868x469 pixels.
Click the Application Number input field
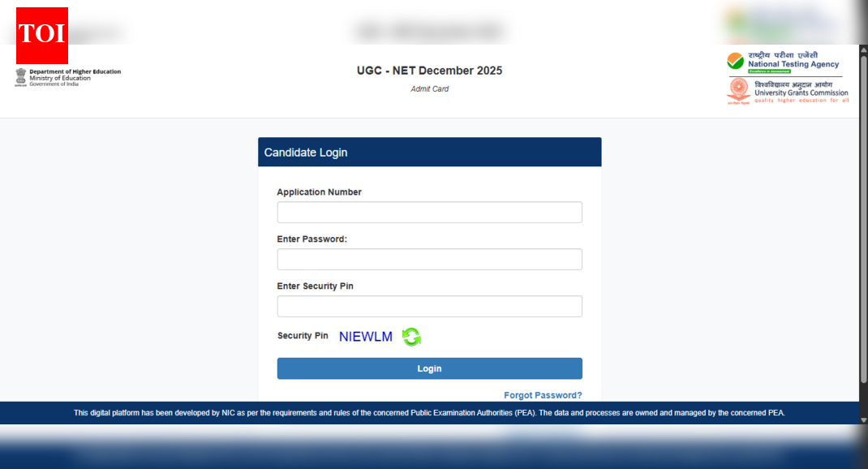point(429,212)
